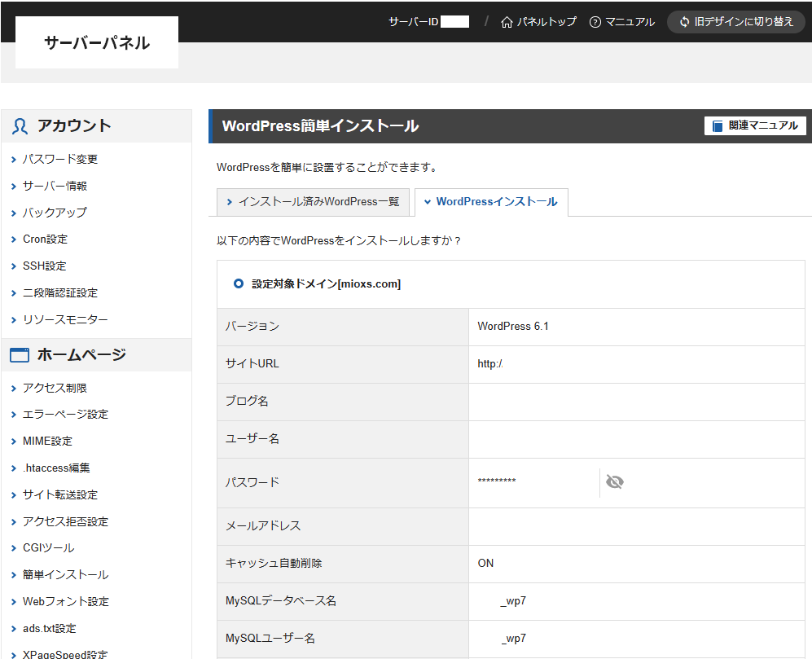Viewport: 812px width, 659px height.
Task: Click the WordPress 6.1 version value
Action: [x=512, y=327]
